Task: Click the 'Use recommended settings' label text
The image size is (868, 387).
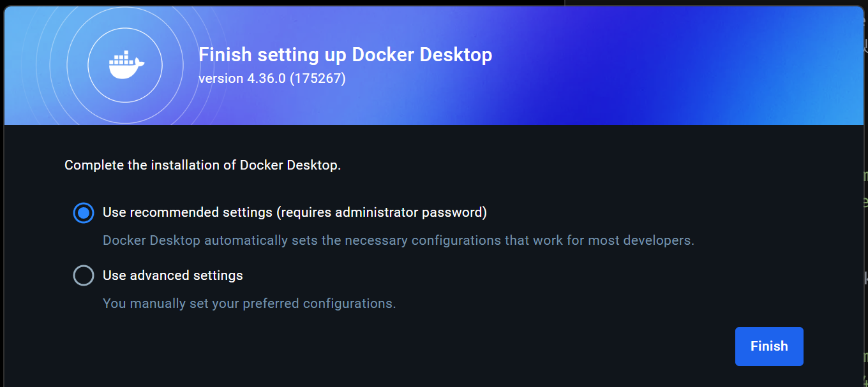Action: (x=188, y=212)
